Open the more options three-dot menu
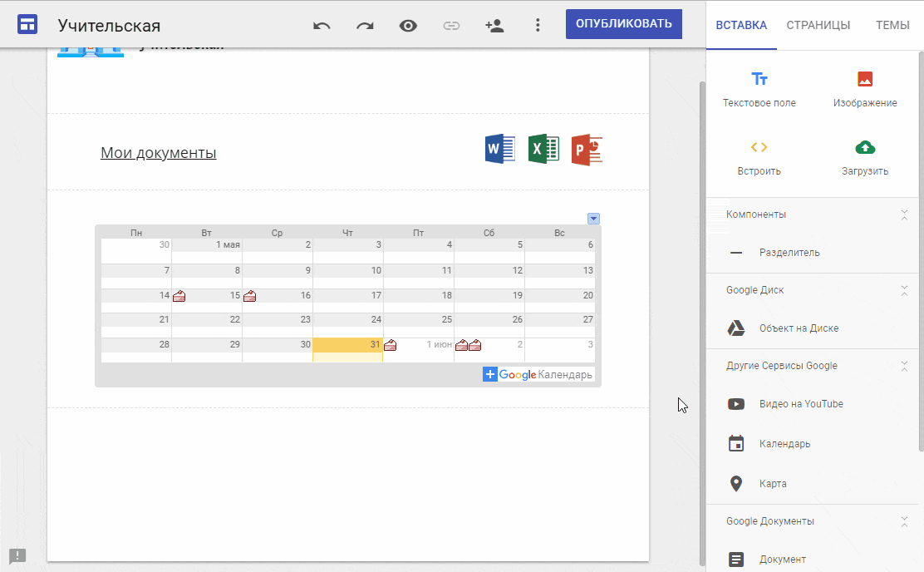The height and width of the screenshot is (572, 924). click(x=538, y=25)
